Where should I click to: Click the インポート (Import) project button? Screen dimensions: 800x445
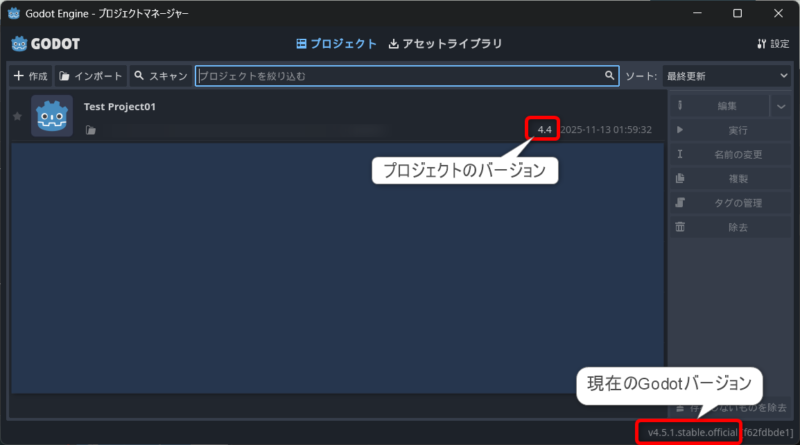point(91,76)
